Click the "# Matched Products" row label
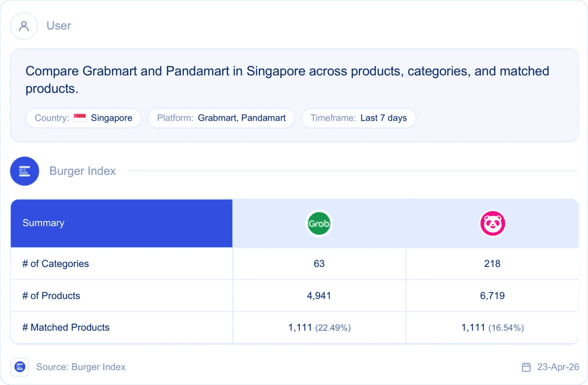This screenshot has height=385, width=588. click(x=66, y=327)
